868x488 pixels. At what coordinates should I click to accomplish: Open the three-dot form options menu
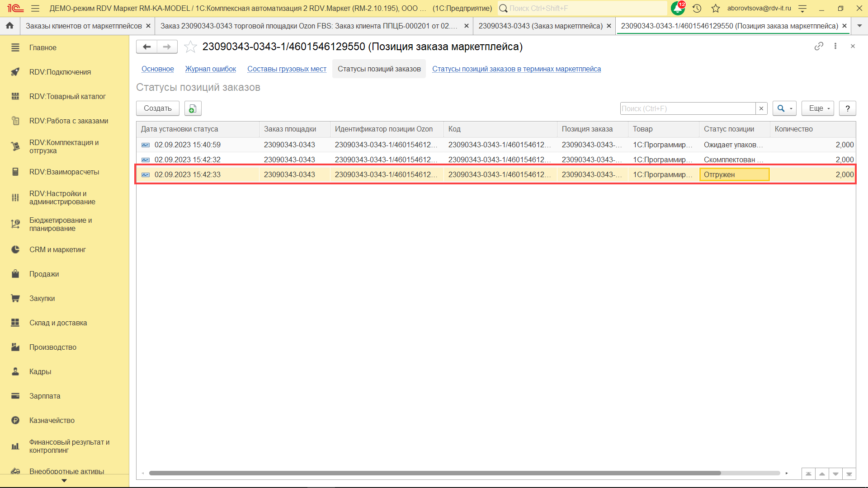(835, 46)
